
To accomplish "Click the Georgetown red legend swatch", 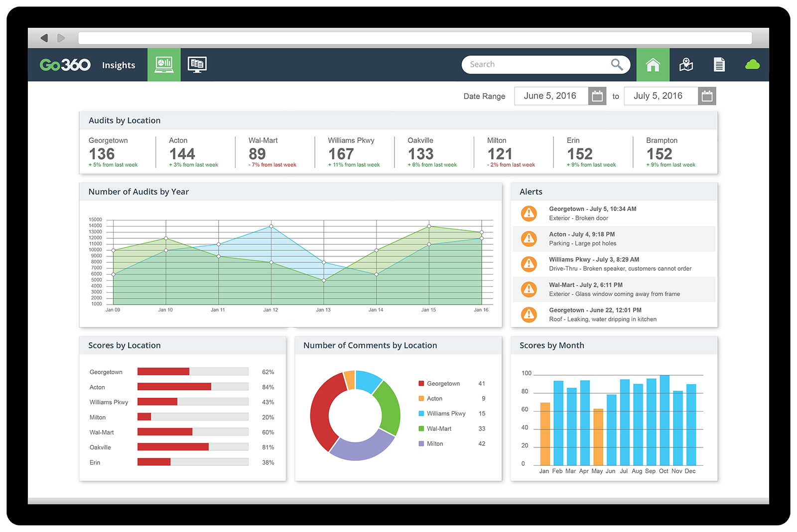I will point(421,384).
